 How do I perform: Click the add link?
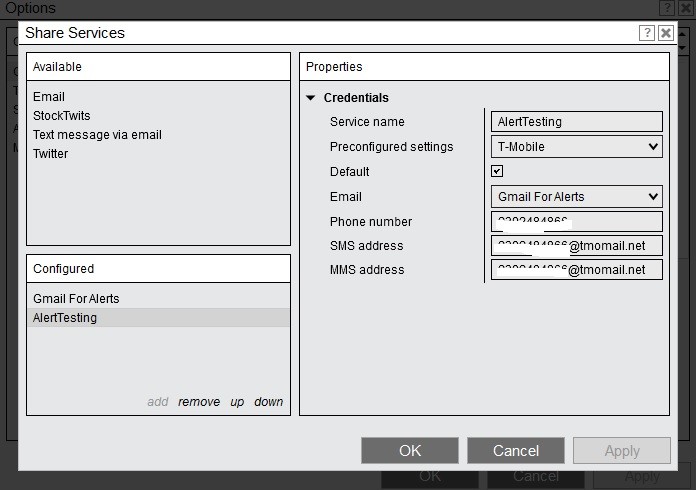[x=158, y=402]
